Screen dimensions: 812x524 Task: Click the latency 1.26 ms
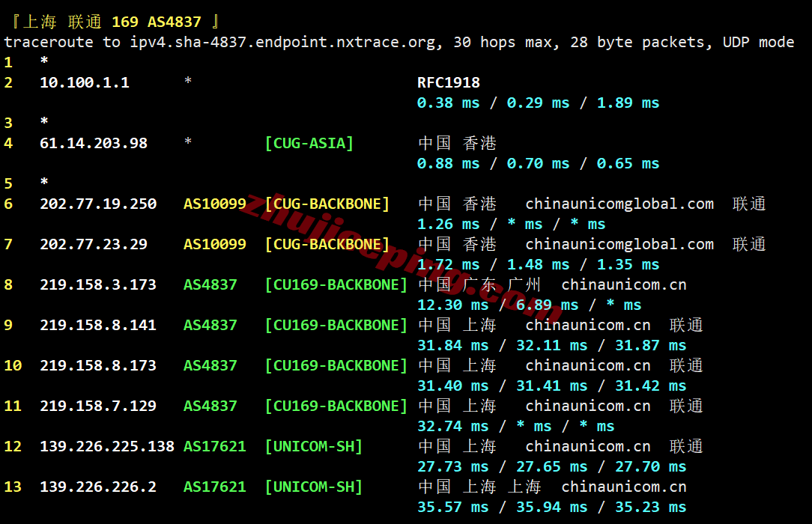pyautogui.click(x=449, y=224)
